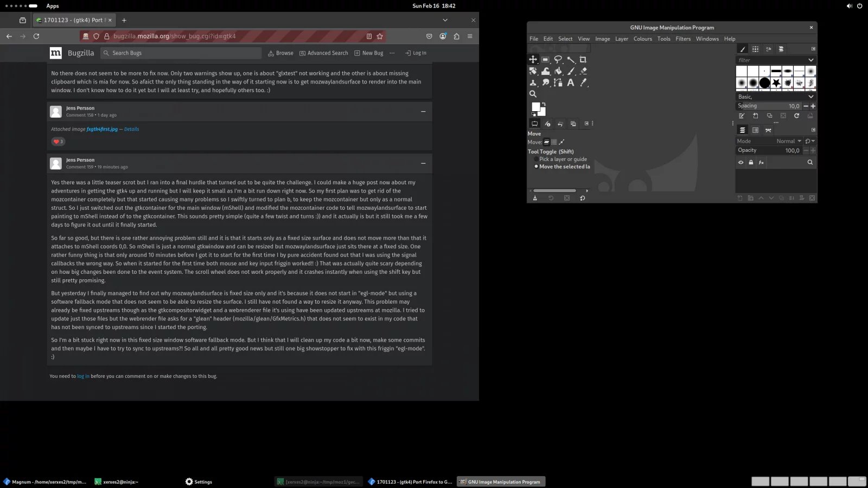Screen dimensions: 868x488
Task: Activate the Unified Transform tool
Action: 533,71
